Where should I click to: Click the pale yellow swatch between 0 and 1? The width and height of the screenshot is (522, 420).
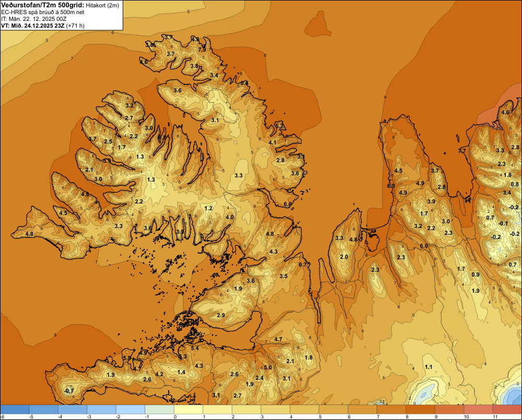point(188,410)
